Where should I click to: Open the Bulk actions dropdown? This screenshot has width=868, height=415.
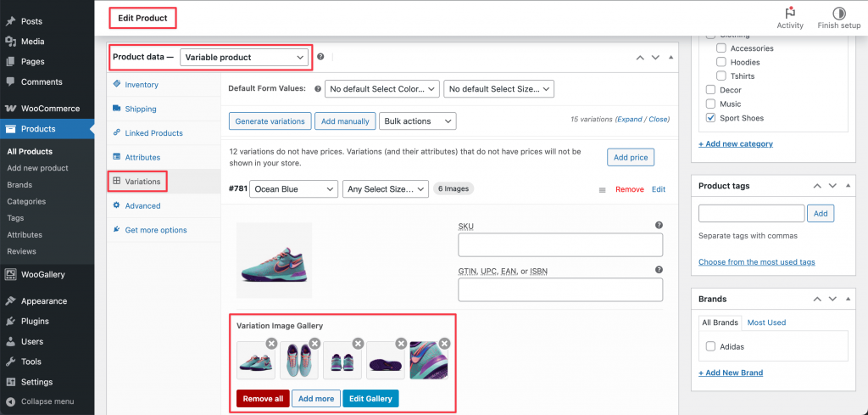click(x=417, y=121)
